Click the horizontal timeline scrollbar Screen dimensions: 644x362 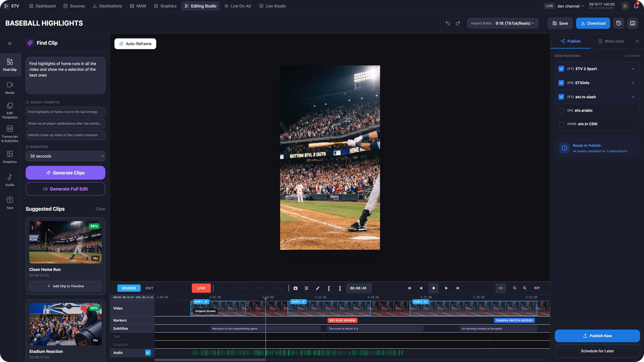point(210,360)
